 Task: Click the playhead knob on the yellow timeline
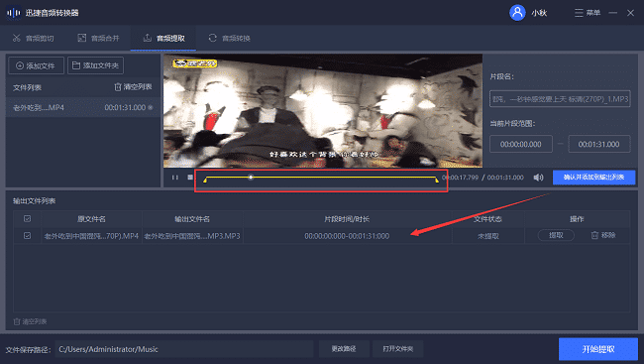point(251,178)
